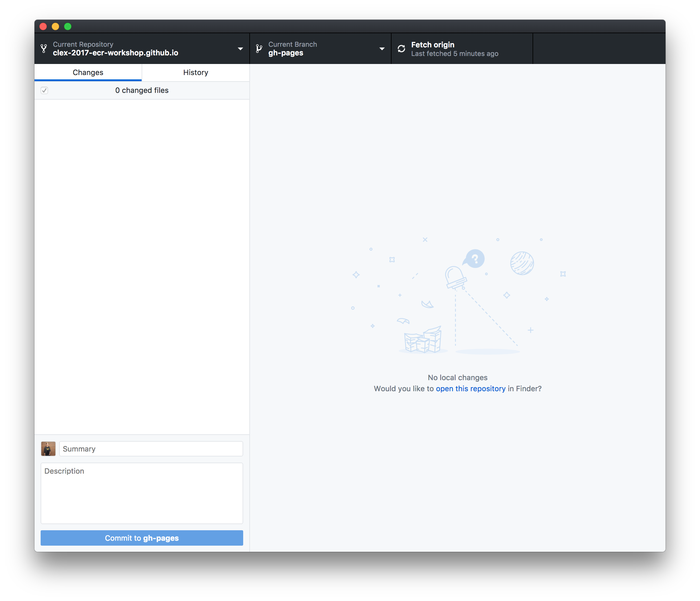Click the green maximize window button
700x601 pixels.
67,26
